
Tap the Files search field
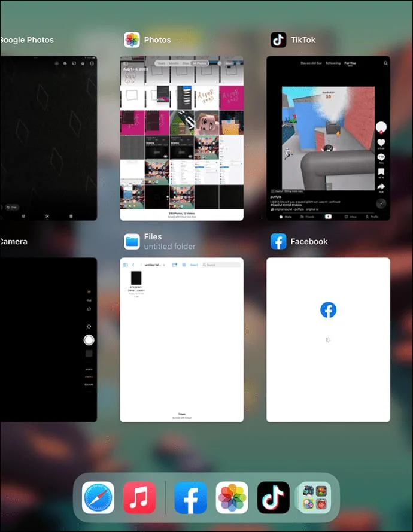(x=221, y=265)
